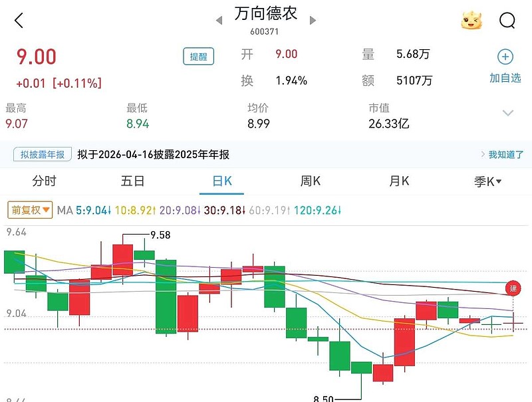Tap the 9.58 high candlestick label
The image size is (532, 402).
pyautogui.click(x=161, y=235)
